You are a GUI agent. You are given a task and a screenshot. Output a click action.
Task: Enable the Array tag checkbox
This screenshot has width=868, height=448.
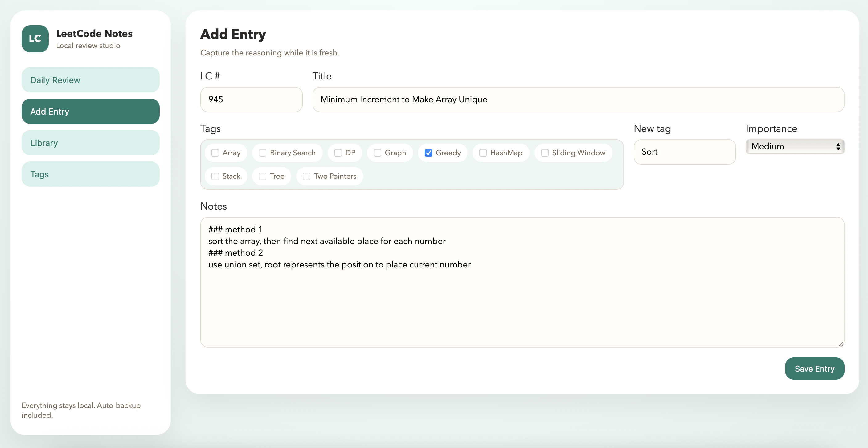[216, 153]
